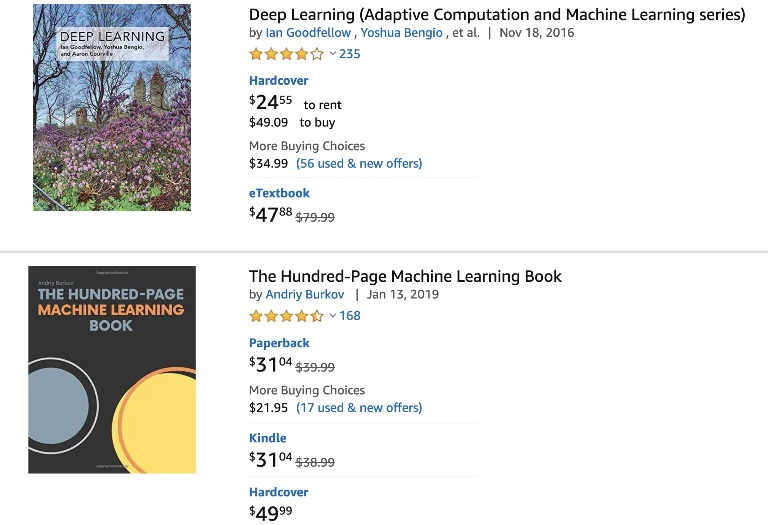Select the Kindle edition link
768x525 pixels.
point(268,438)
